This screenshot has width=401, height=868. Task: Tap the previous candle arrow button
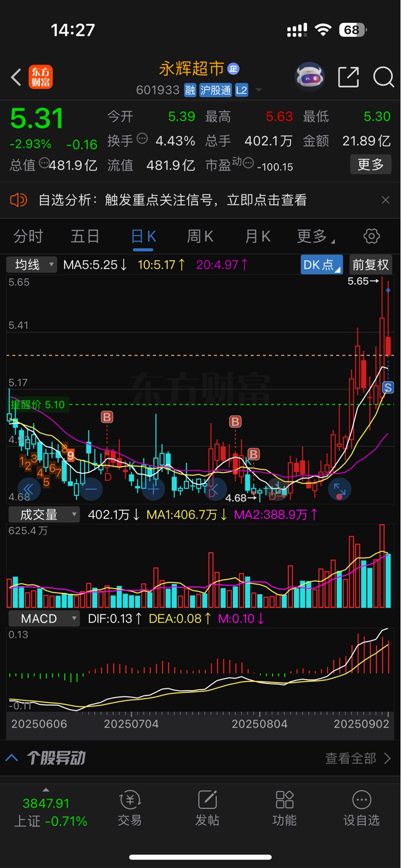pos(214,489)
